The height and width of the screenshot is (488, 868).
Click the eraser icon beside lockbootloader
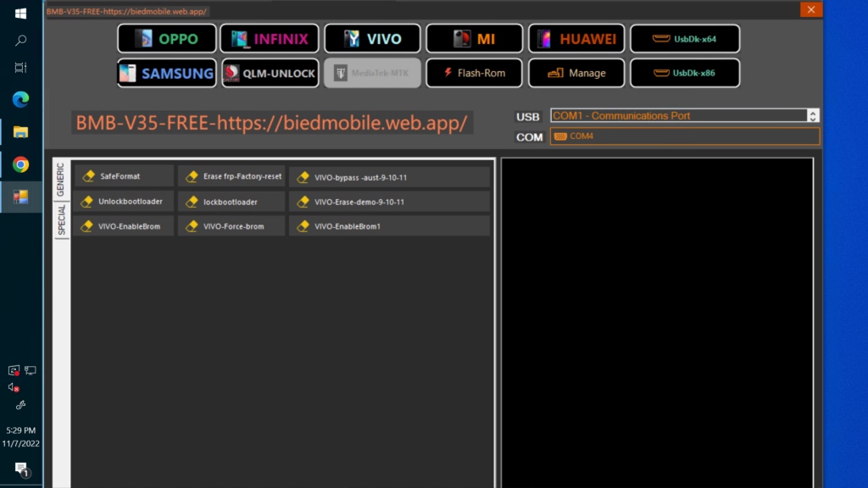pos(192,202)
